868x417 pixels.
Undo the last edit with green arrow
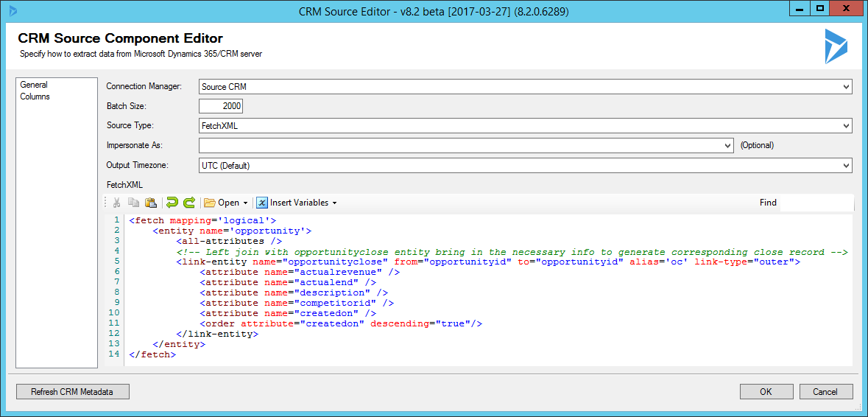point(172,203)
